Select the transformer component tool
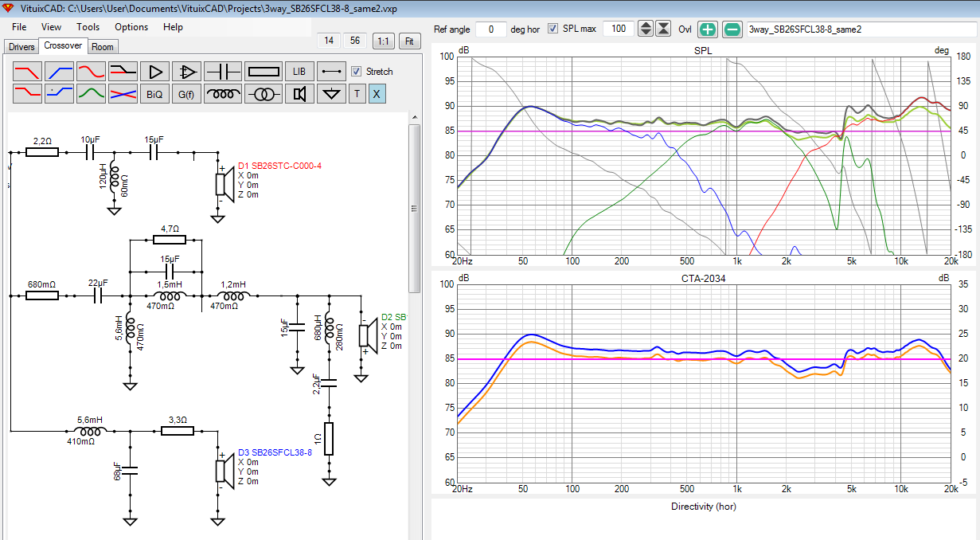 click(x=264, y=93)
